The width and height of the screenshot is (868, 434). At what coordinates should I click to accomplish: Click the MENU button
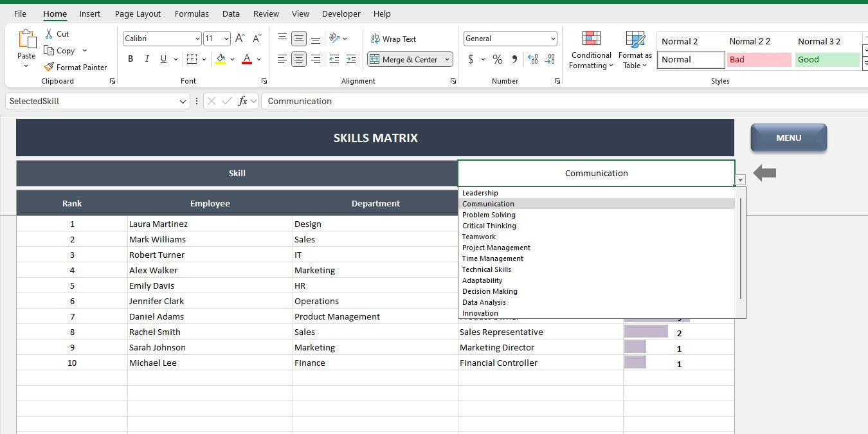(x=788, y=138)
